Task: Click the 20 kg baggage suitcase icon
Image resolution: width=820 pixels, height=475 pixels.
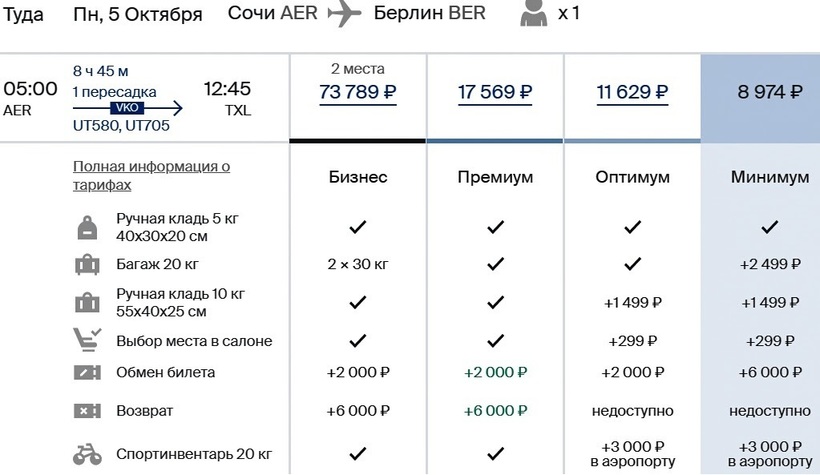Action: pyautogui.click(x=87, y=265)
